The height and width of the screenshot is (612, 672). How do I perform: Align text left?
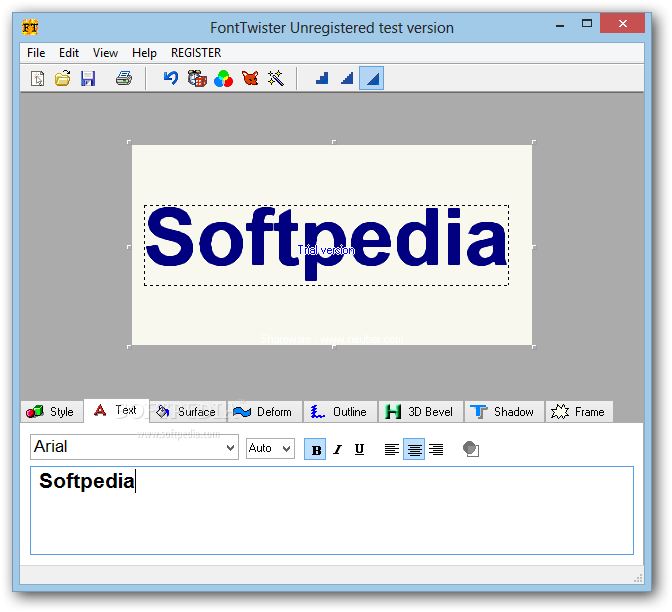click(x=392, y=449)
